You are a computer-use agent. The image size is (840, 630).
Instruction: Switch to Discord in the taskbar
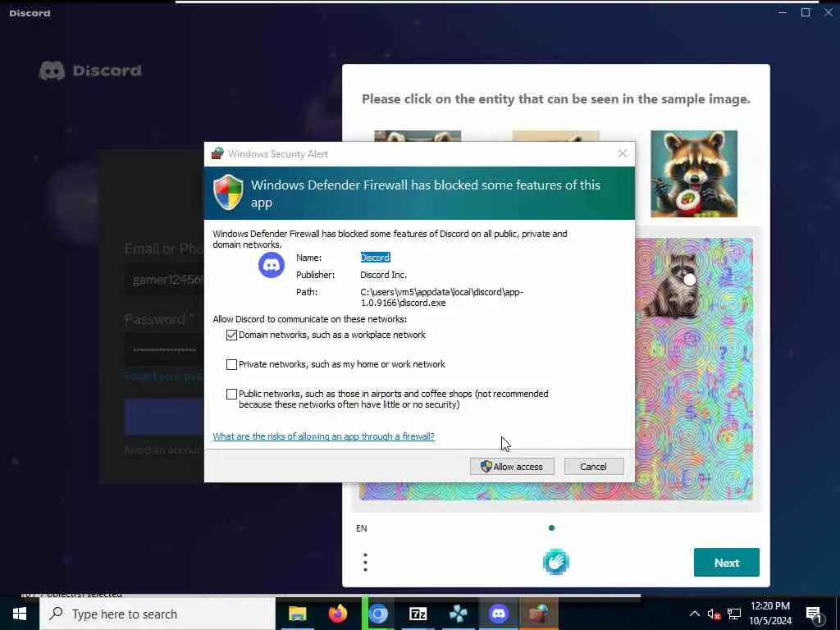point(498,614)
